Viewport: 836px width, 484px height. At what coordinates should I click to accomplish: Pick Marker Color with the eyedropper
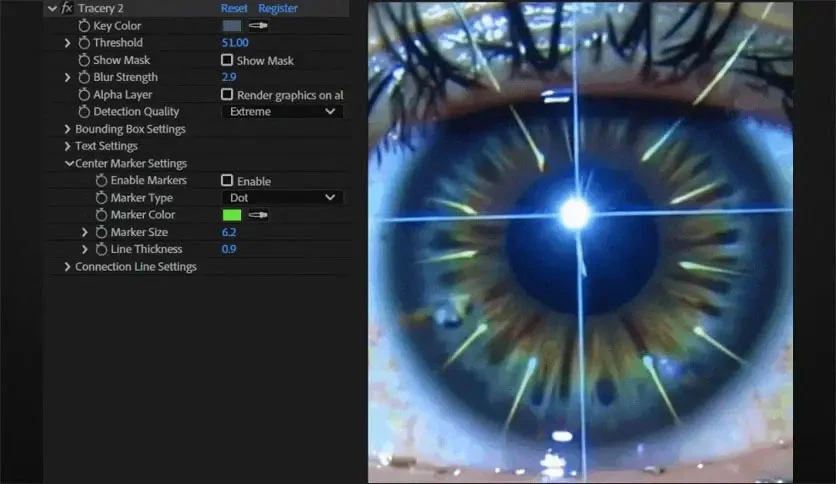[258, 215]
